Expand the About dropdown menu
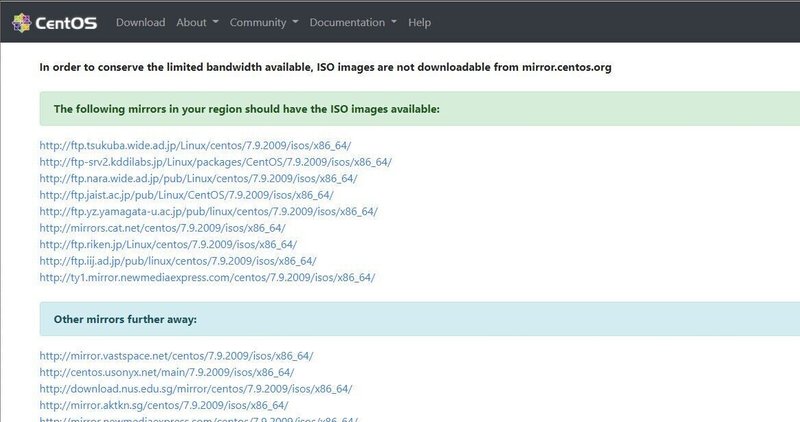 [197, 22]
